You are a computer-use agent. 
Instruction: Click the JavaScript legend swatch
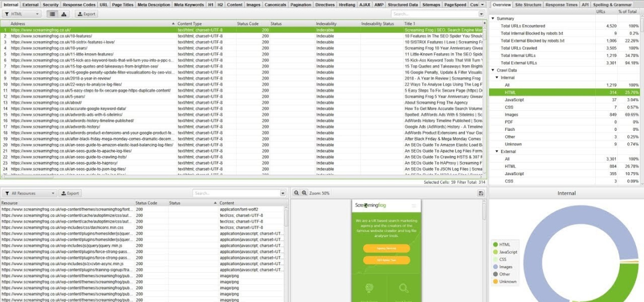pos(495,252)
